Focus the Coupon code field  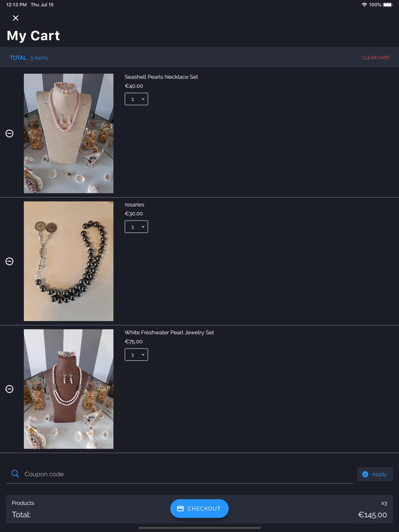pyautogui.click(x=180, y=474)
